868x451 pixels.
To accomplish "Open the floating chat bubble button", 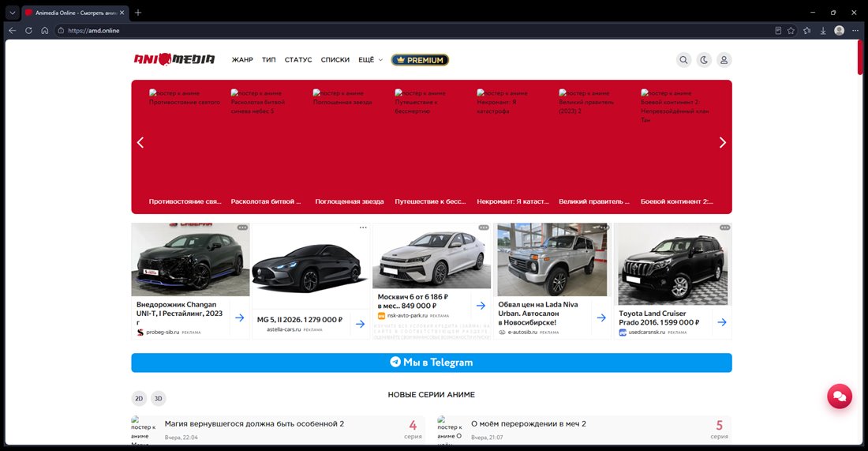I will click(x=840, y=397).
